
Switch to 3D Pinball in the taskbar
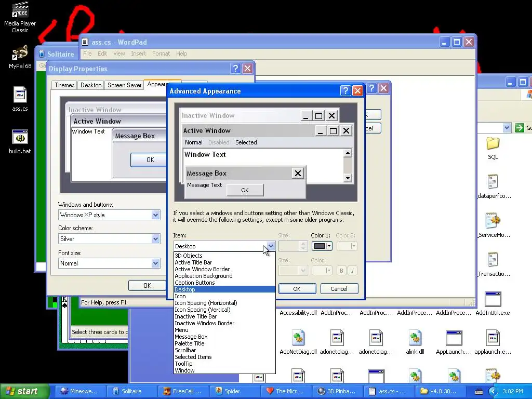coord(337,391)
